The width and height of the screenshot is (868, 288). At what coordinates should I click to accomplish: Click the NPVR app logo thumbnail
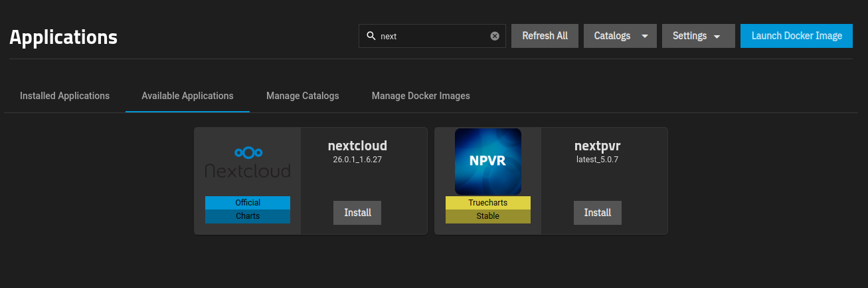[488, 162]
